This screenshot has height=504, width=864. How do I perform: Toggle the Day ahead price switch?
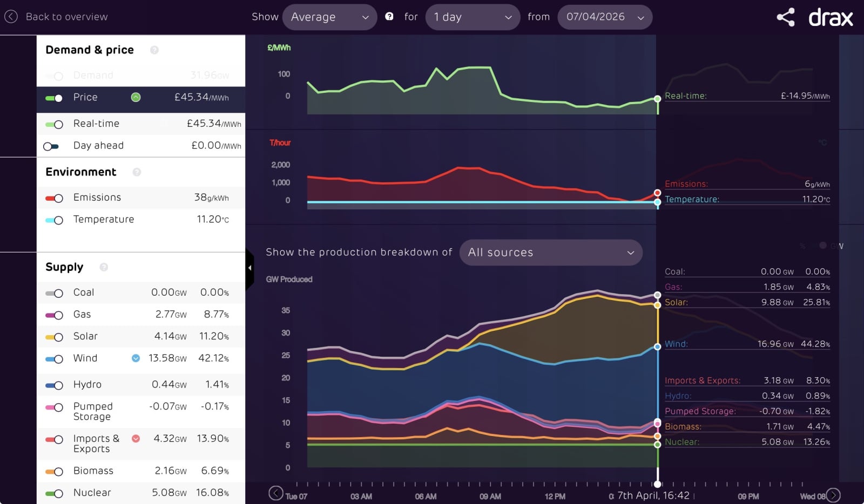click(52, 146)
